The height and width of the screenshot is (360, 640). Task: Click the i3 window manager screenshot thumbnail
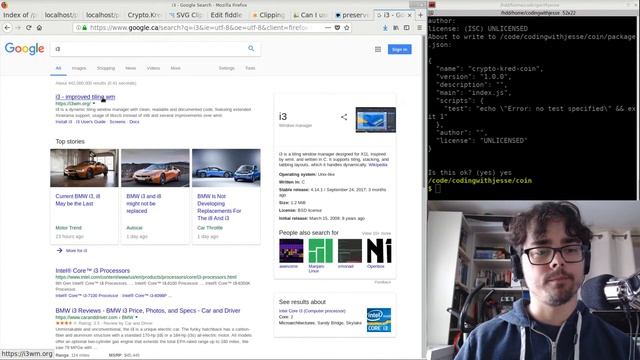click(376, 120)
